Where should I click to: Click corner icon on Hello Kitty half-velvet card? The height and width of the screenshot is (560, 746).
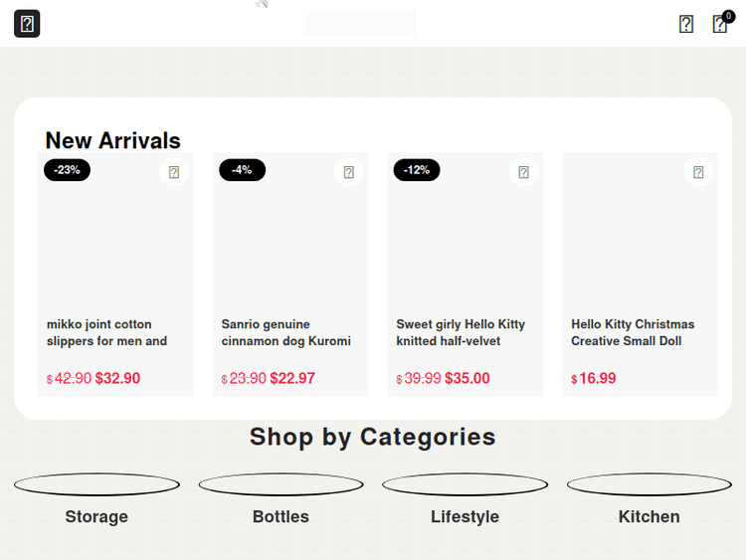[x=524, y=172]
